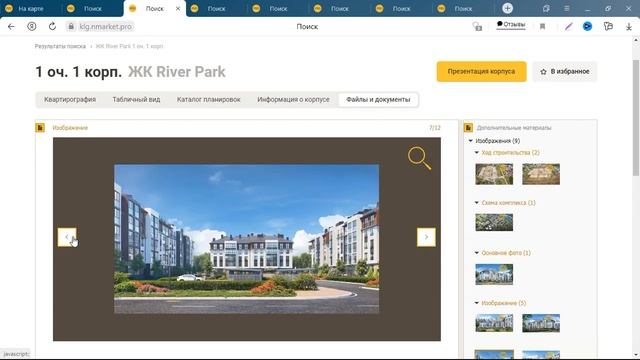Enlarge image with the magnifier icon
Screen dimensions: 640x360
pyautogui.click(x=419, y=158)
